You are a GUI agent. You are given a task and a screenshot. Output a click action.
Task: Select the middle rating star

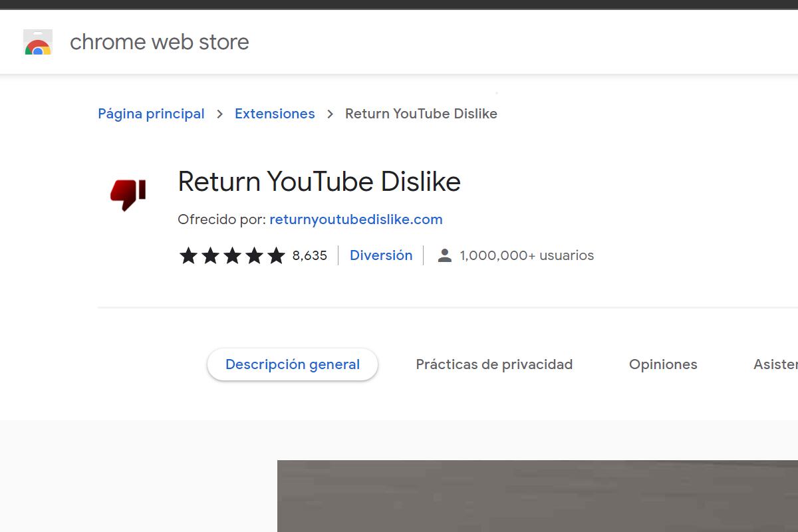[233, 255]
